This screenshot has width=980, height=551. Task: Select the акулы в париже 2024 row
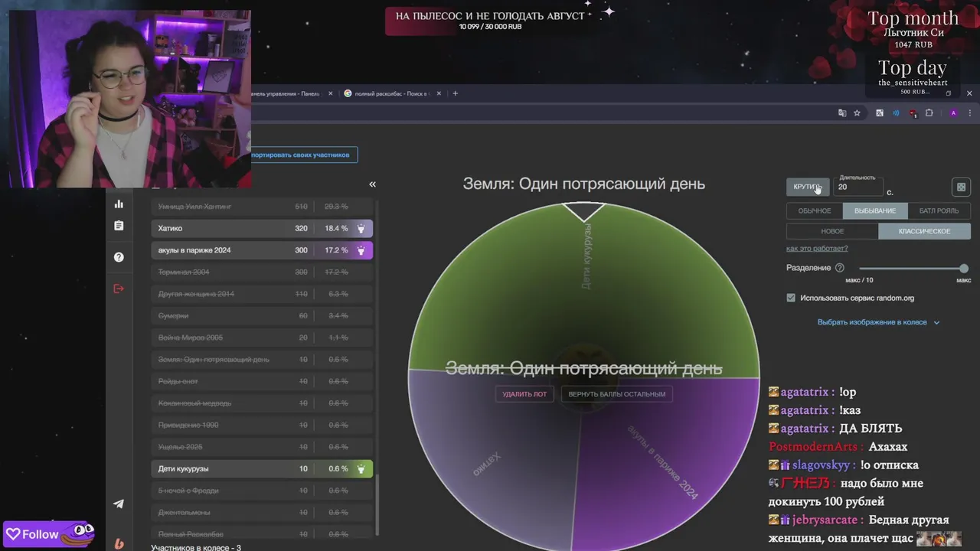[262, 250]
